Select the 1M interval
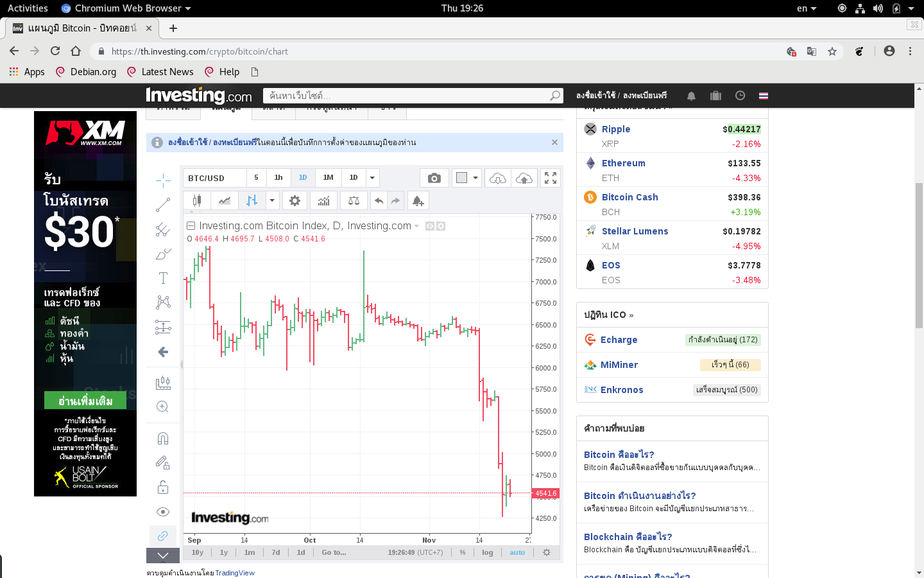The width and height of the screenshot is (924, 578). click(329, 178)
